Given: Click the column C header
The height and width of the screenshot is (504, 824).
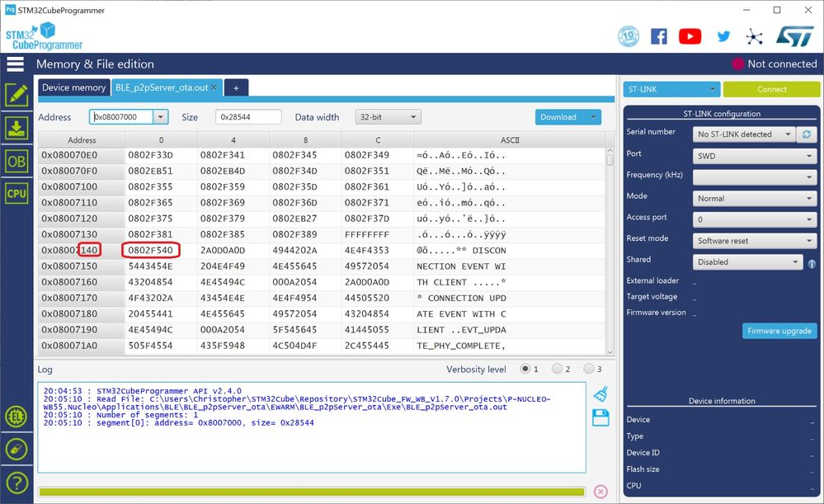Looking at the screenshot, I should coord(377,140).
